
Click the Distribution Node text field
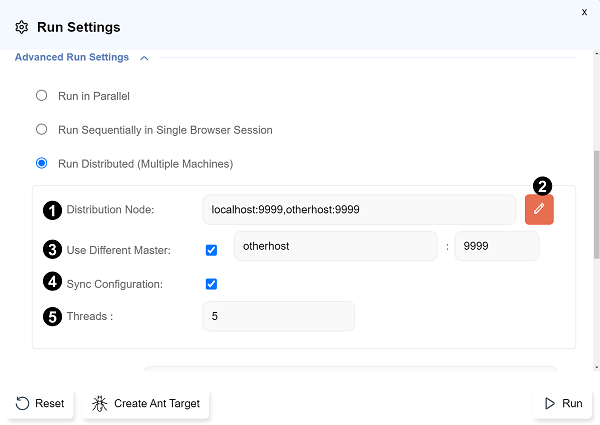[358, 210]
